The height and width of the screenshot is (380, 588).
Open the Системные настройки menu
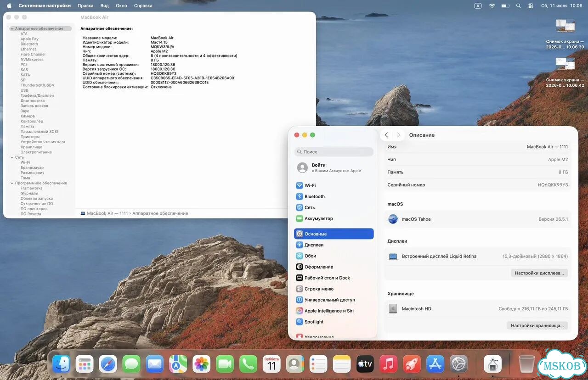click(x=45, y=6)
